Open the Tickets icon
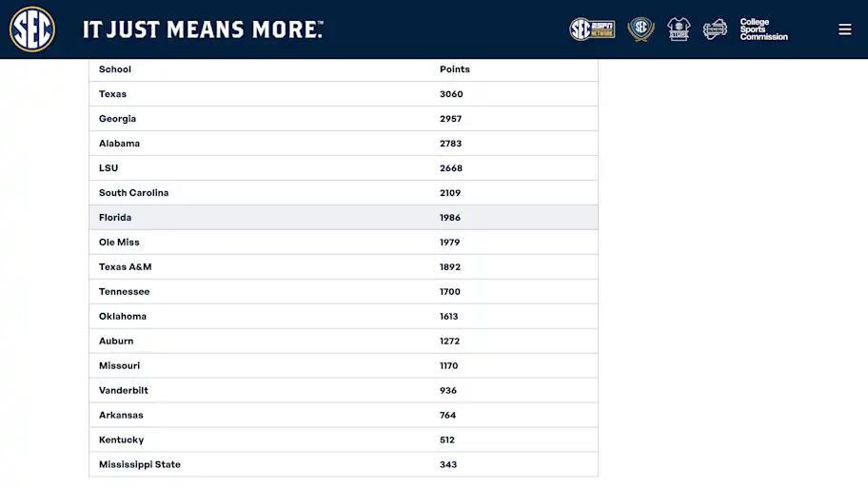Image resolution: width=868 pixels, height=488 pixels. tap(715, 29)
